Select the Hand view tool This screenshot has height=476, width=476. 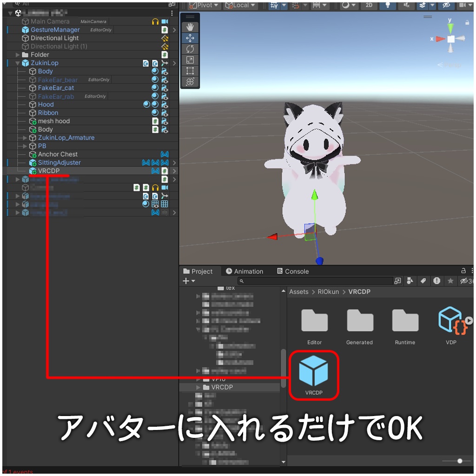click(x=190, y=27)
